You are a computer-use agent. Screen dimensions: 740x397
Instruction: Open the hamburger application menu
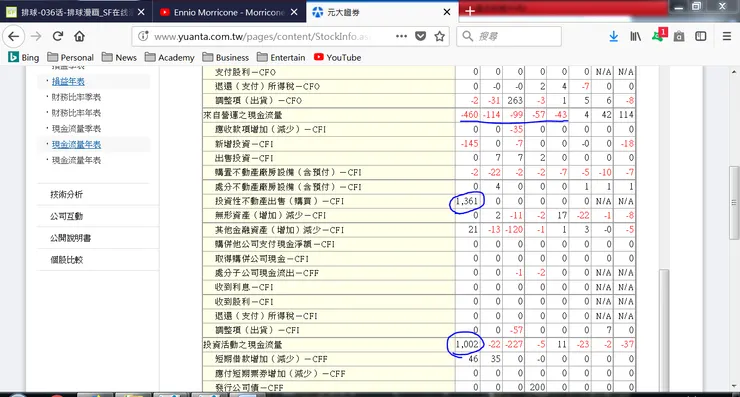[727, 36]
